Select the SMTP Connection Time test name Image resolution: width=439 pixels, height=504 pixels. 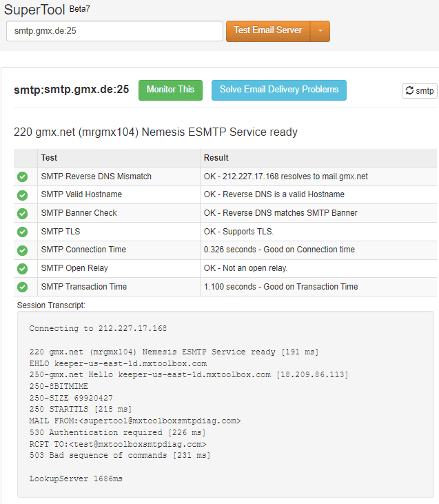point(83,250)
